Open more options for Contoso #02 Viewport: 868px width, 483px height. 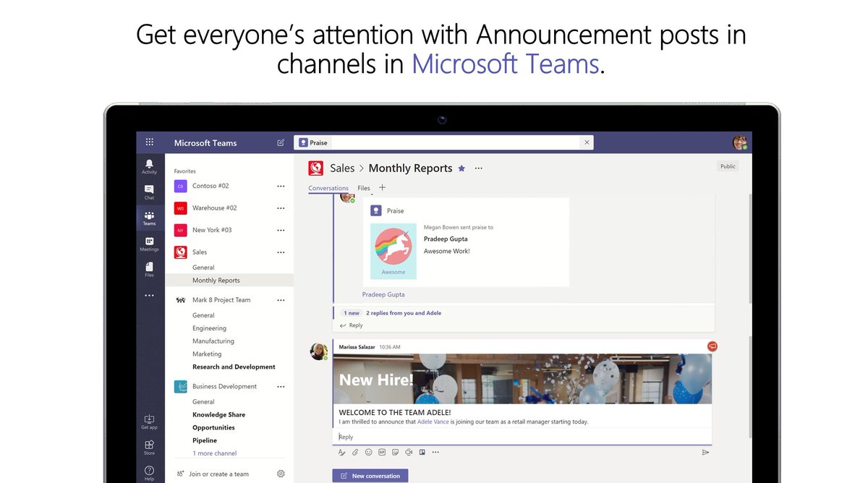281,186
